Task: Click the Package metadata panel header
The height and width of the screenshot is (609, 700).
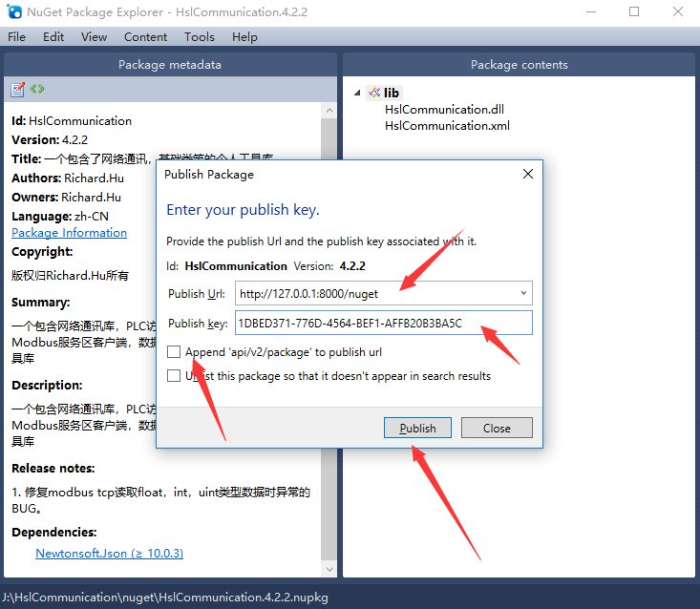Action: click(170, 65)
